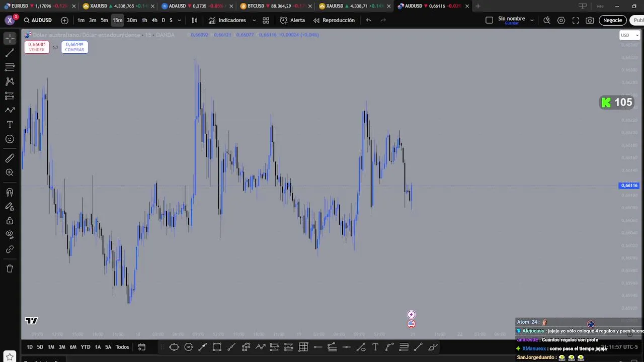Screen dimensions: 644x362
Task: Select the brush drawing tool in left sidebar
Action: 10,110
